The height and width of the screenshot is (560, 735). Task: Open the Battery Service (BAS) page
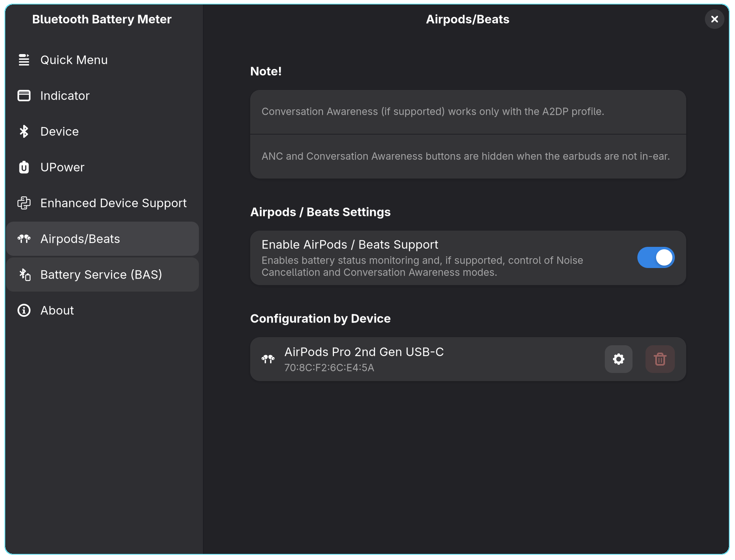click(103, 275)
